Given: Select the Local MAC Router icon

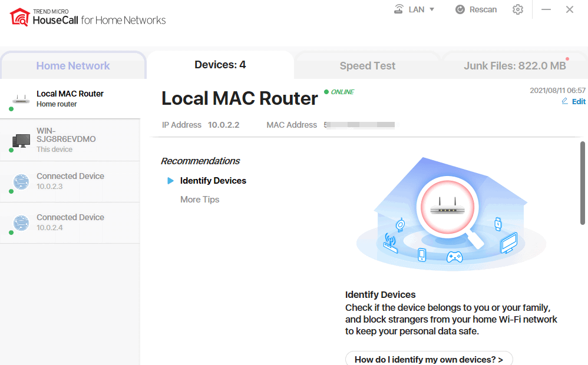Looking at the screenshot, I should (21, 99).
